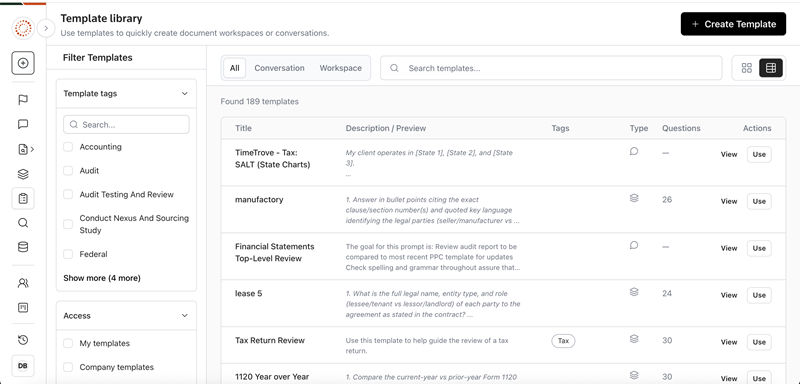This screenshot has width=800, height=385.
Task: Open the clipboard templates icon in the sidebar
Action: 23,198
